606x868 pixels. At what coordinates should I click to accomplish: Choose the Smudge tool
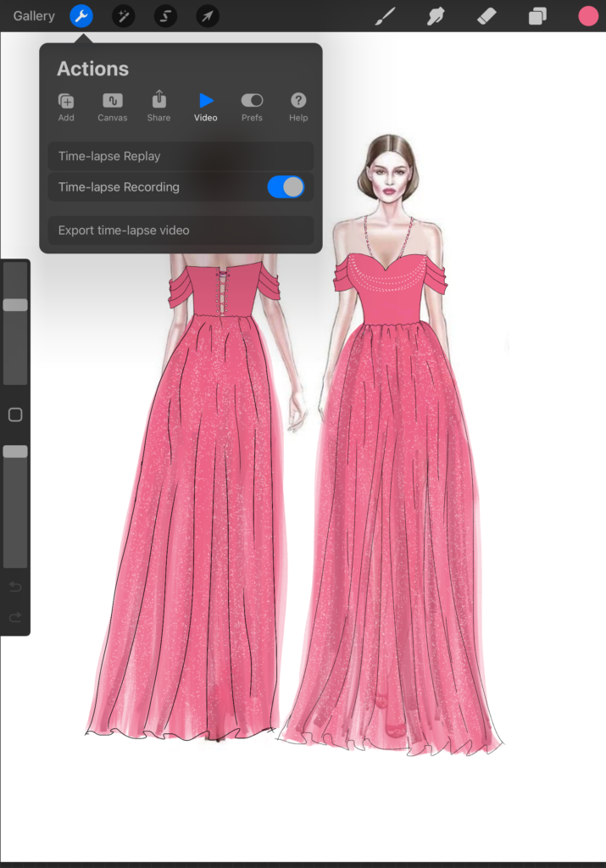tap(436, 16)
